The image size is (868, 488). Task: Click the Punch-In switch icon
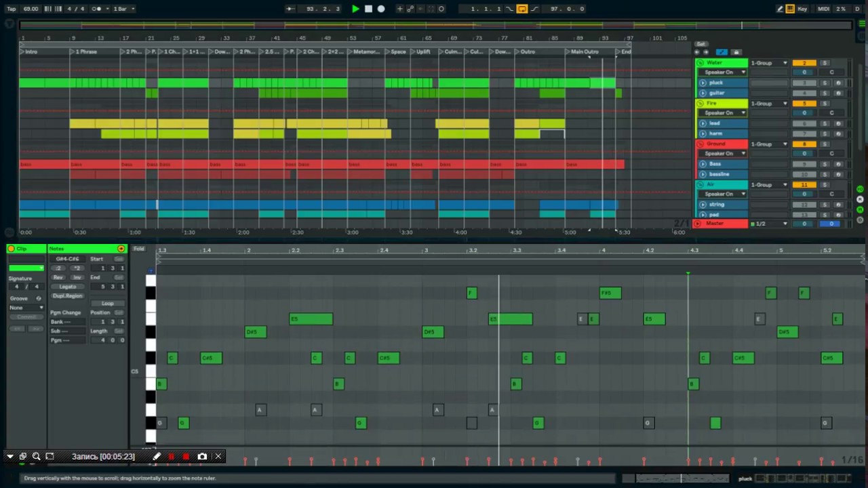point(509,9)
